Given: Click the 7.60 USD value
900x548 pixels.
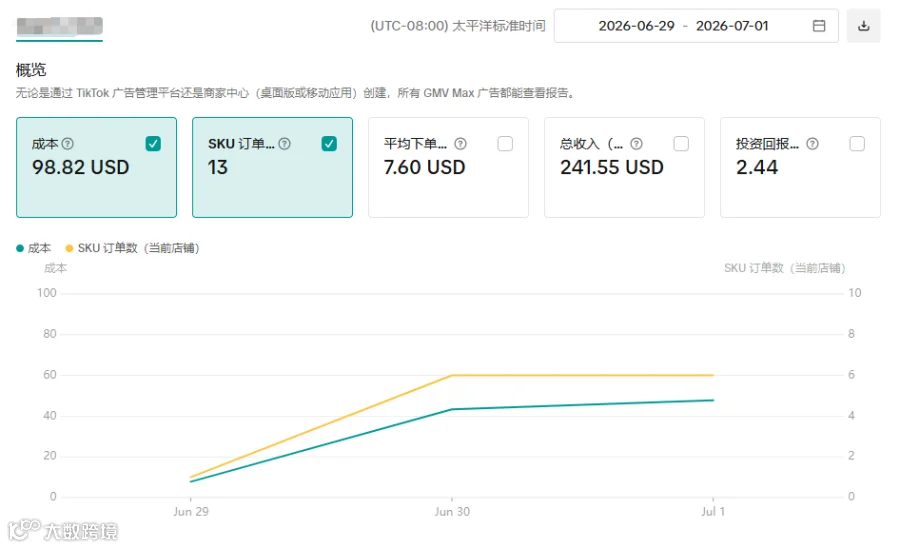Looking at the screenshot, I should coord(424,167).
